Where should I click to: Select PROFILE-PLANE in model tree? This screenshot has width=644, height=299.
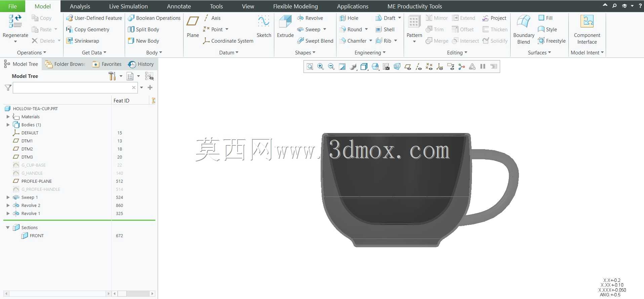pyautogui.click(x=32, y=181)
